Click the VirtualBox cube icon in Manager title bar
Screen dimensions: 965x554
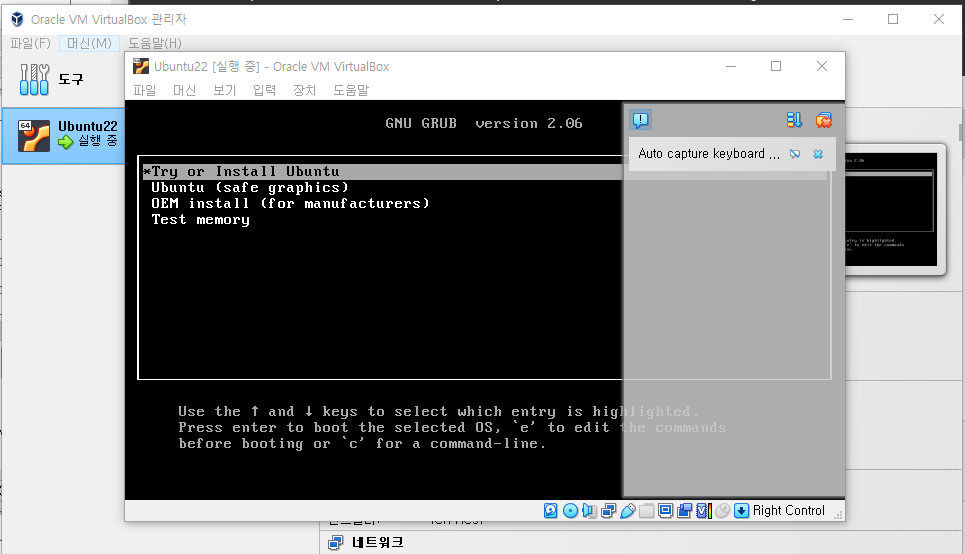[17, 19]
